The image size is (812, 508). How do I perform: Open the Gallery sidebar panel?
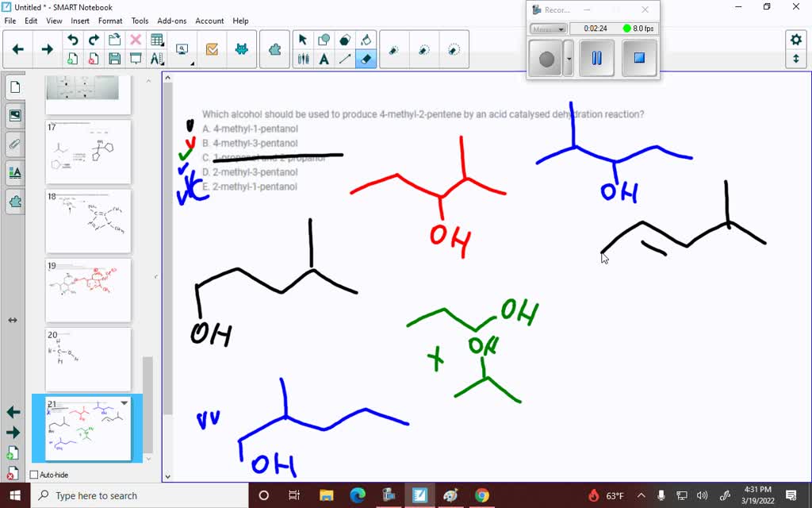point(15,115)
